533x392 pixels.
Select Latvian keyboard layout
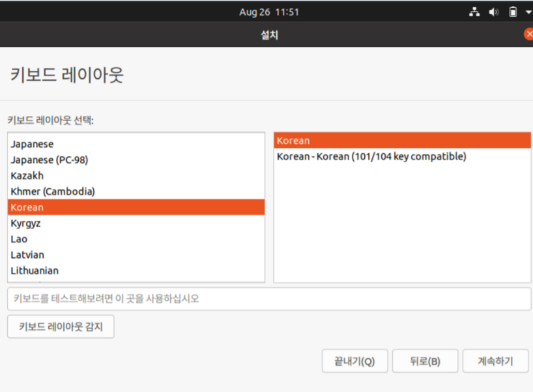(x=136, y=255)
